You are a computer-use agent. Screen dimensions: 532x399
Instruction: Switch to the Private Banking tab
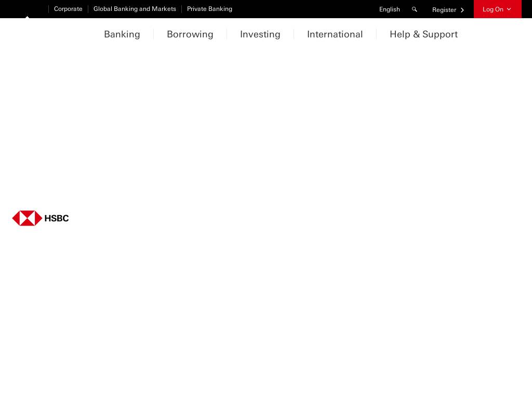pos(209,9)
